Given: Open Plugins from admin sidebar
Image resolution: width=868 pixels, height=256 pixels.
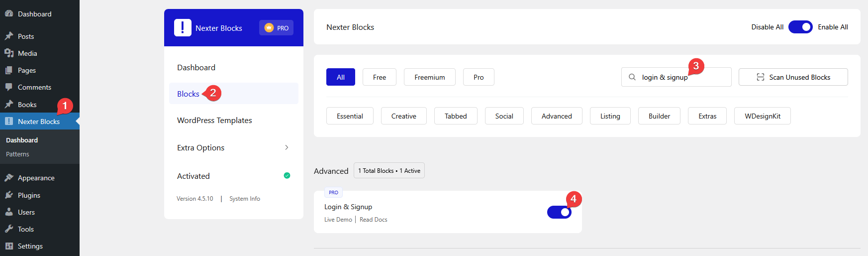Looking at the screenshot, I should pos(29,195).
